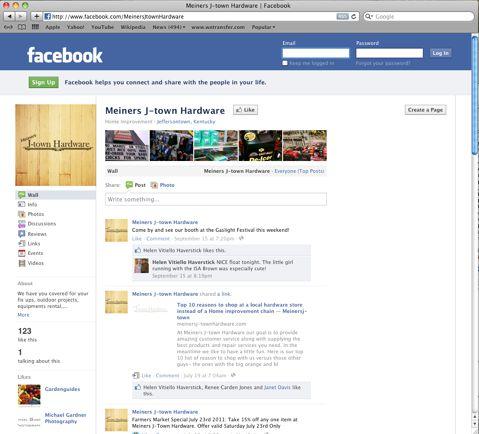
Task: Click the green Sign Up button
Action: [x=44, y=82]
